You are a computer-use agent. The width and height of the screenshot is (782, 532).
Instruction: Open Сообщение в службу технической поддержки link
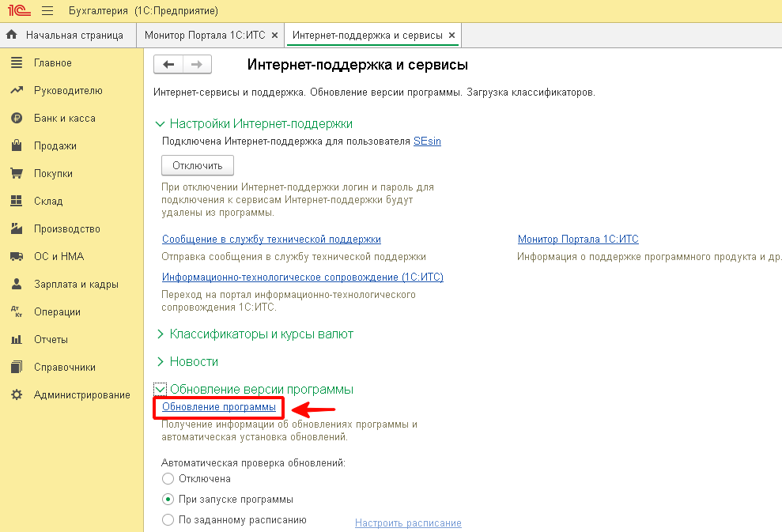271,240
